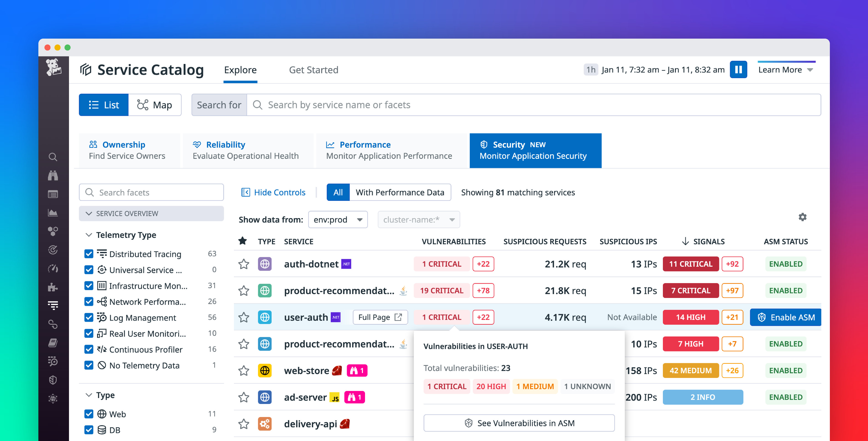The height and width of the screenshot is (441, 868).
Task: Disable the Continuous Profiler facet checkbox
Action: click(89, 349)
